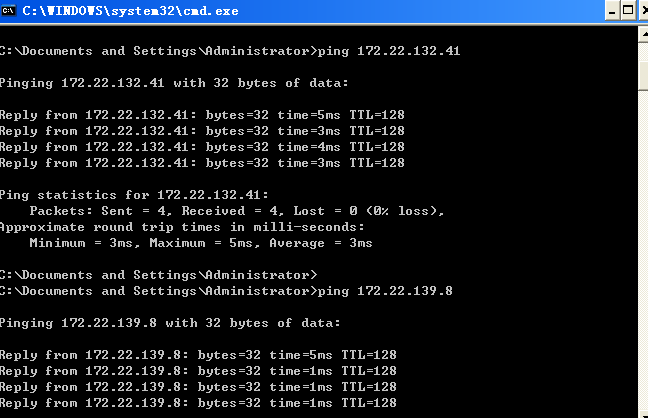The image size is (648, 418).
Task: Open the cmd.exe system menu icon
Action: 9,10
